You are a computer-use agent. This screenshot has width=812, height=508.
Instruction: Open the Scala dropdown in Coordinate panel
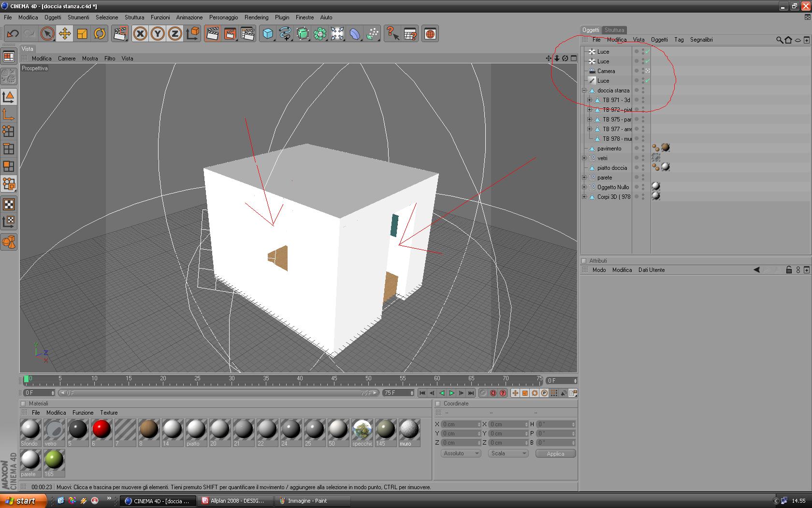point(508,453)
